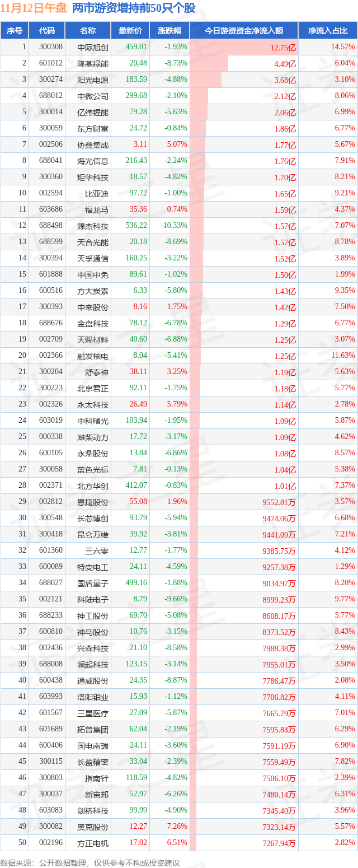Screen dimensions: 358x868
Task: Click the 代码 column header
Action: point(47,31)
